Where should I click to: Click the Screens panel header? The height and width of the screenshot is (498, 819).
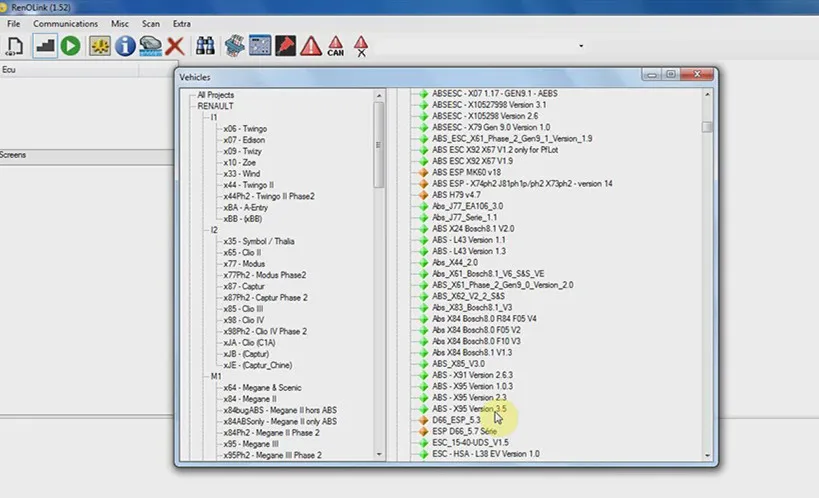[86, 155]
